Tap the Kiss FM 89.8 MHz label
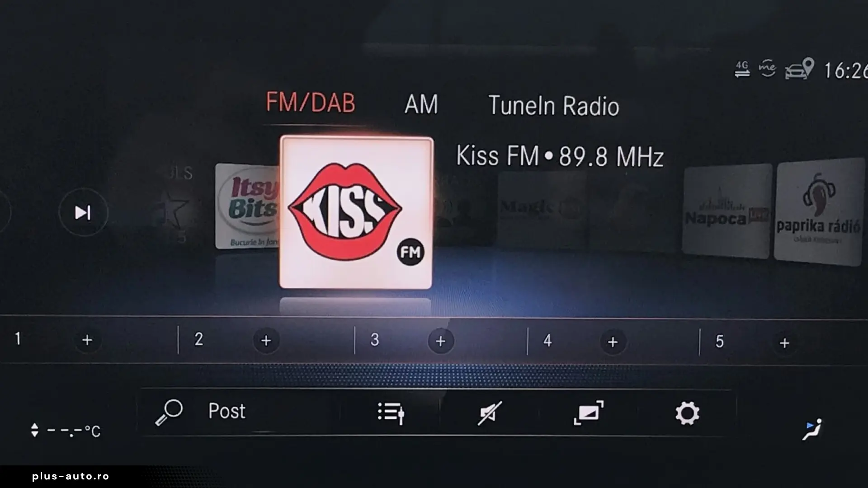868x488 pixels. point(560,156)
